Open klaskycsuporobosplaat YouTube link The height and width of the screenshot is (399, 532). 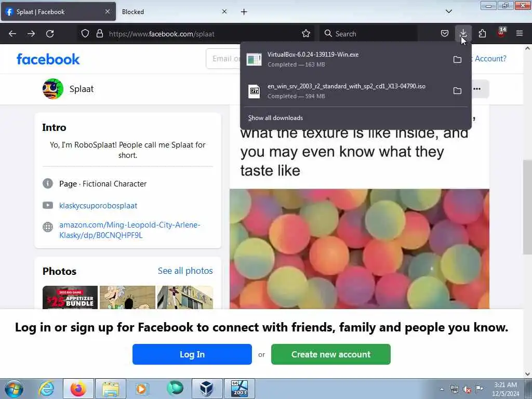coord(98,206)
